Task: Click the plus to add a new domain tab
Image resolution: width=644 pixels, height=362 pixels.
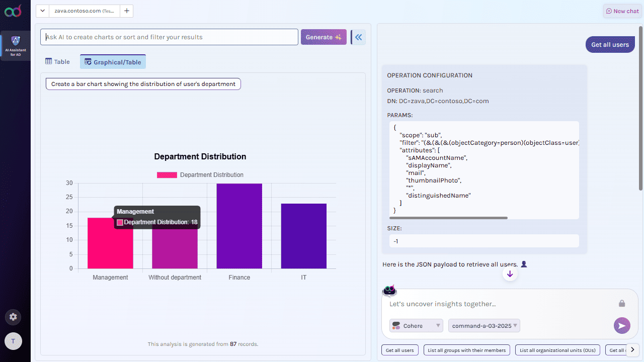Action: pyautogui.click(x=126, y=11)
